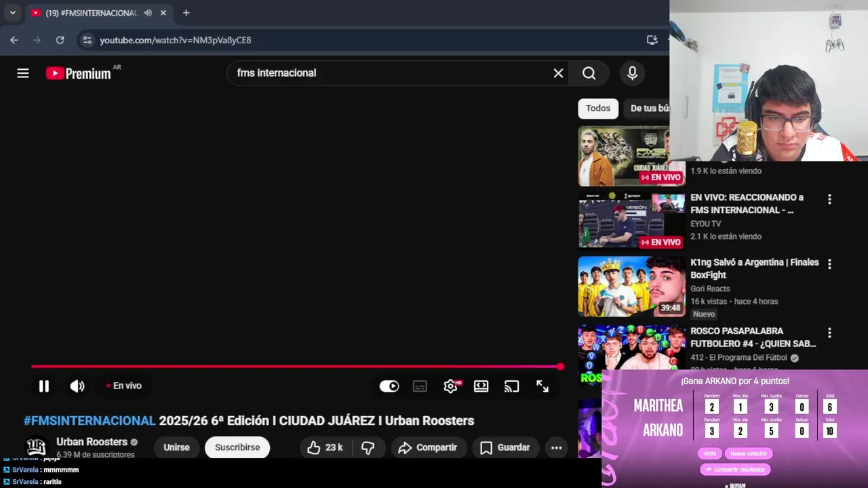This screenshot has width=868, height=488.
Task: Open the #FMSINTERNACIONAL hashtag link
Action: [x=90, y=421]
